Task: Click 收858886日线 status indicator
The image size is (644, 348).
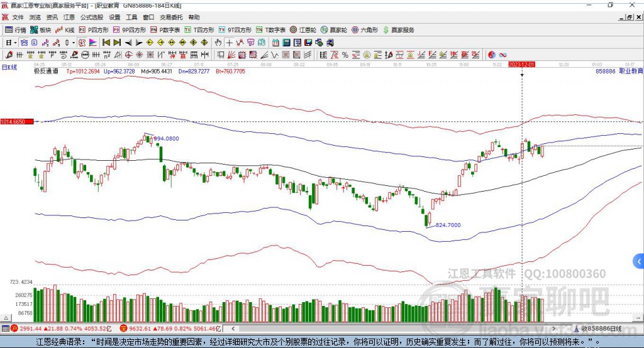Action: tap(597, 329)
